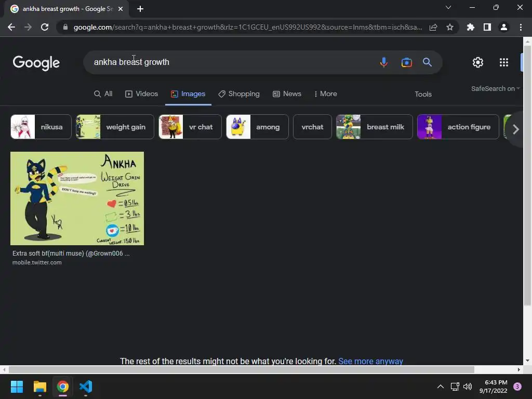This screenshot has width=532, height=399.
Task: Click the Chrome taskbar icon
Action: [x=63, y=387]
